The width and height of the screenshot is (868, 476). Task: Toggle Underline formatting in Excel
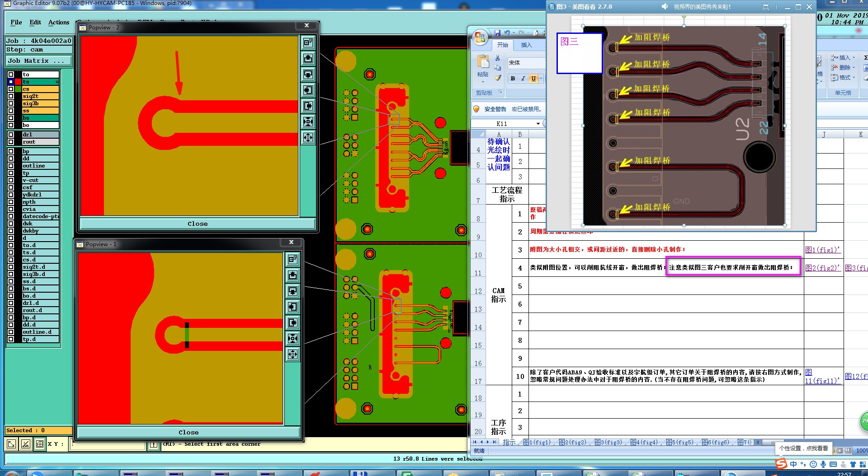[x=533, y=79]
